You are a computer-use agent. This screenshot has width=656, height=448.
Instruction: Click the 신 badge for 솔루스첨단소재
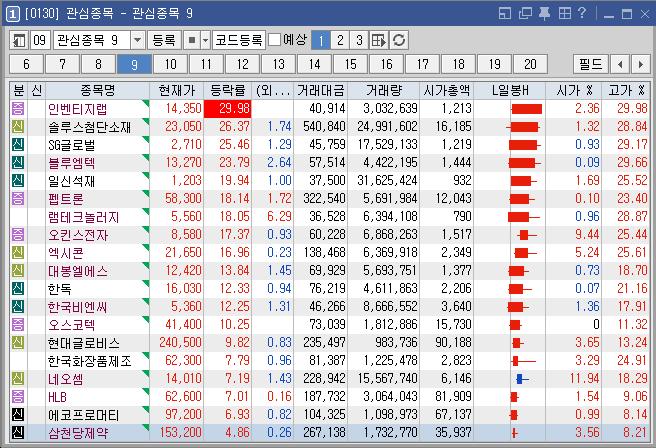click(18, 127)
